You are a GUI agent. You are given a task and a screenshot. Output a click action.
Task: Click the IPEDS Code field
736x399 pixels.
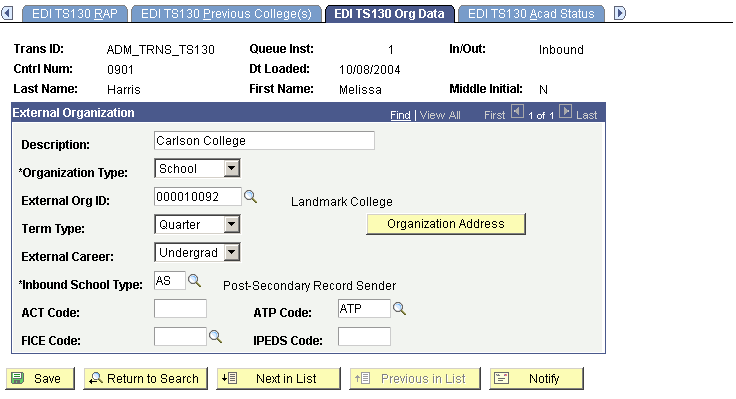(x=364, y=337)
